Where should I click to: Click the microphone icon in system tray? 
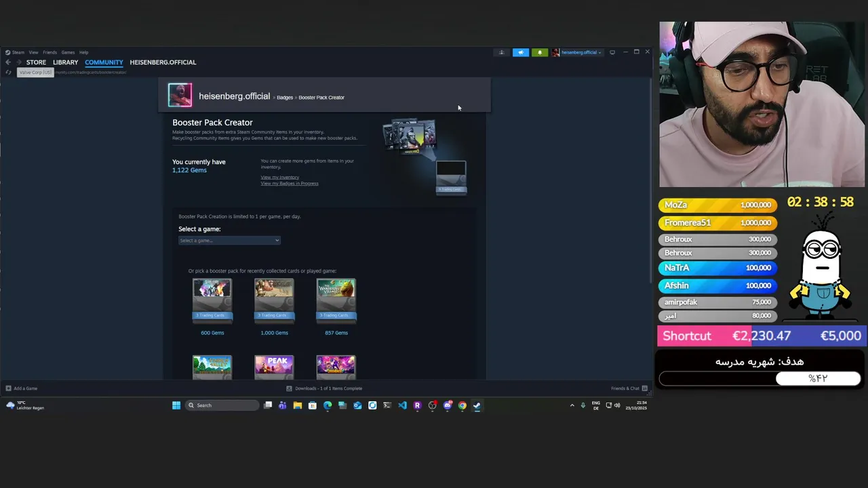click(x=583, y=405)
